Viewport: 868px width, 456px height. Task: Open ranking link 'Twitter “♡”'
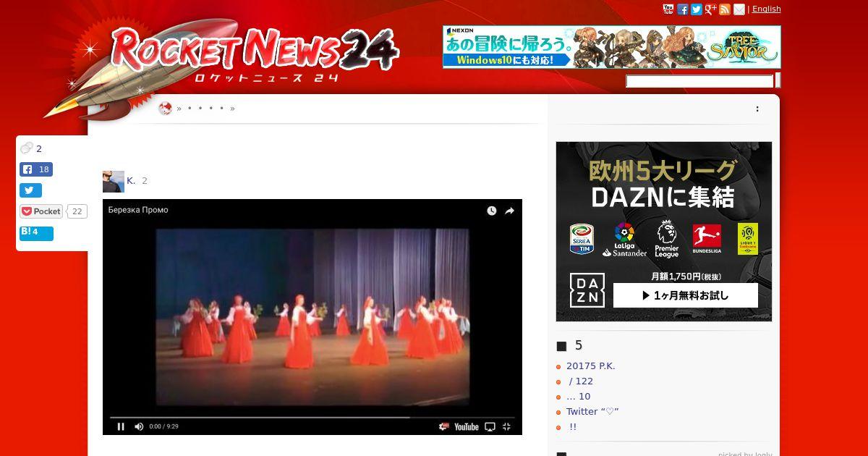tap(592, 412)
